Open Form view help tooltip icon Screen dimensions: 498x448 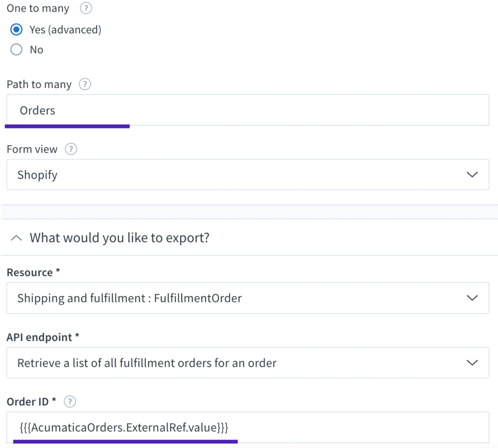pos(71,149)
